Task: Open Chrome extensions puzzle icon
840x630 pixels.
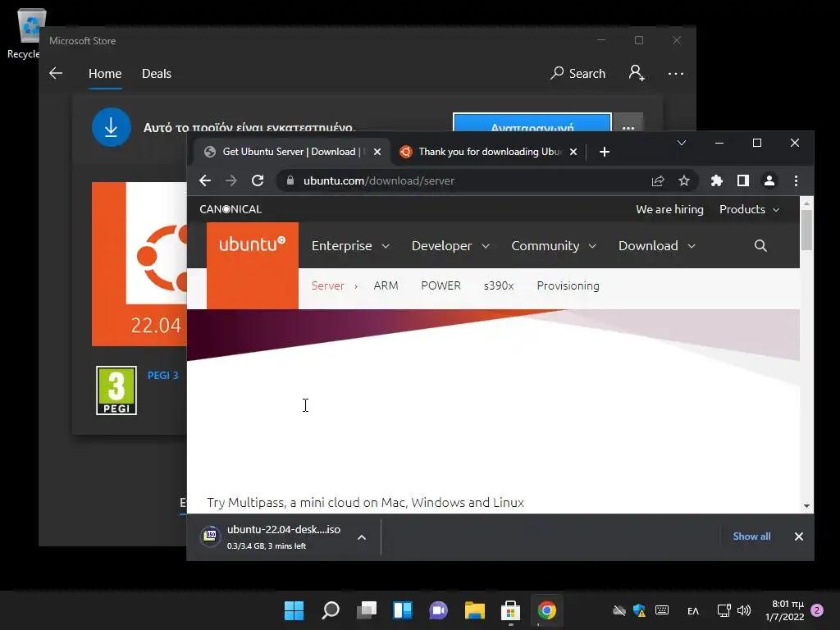Action: [717, 181]
